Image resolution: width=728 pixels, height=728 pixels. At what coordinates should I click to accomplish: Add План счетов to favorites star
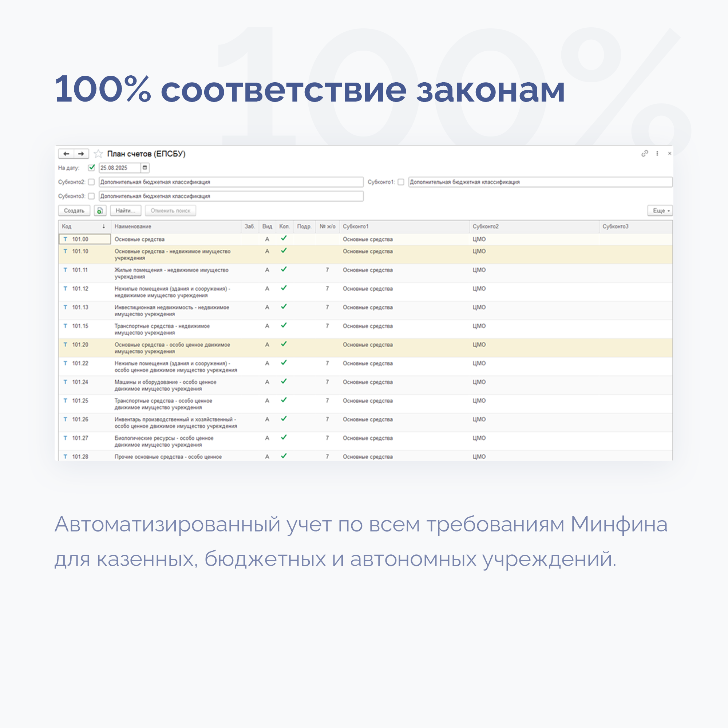[x=98, y=154]
